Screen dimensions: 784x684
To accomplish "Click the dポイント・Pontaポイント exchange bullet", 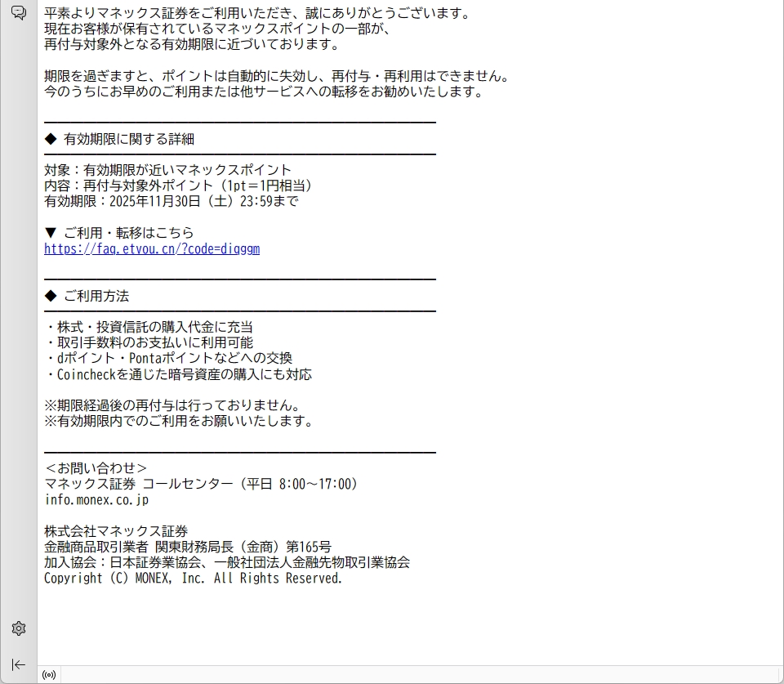I will click(x=170, y=358).
